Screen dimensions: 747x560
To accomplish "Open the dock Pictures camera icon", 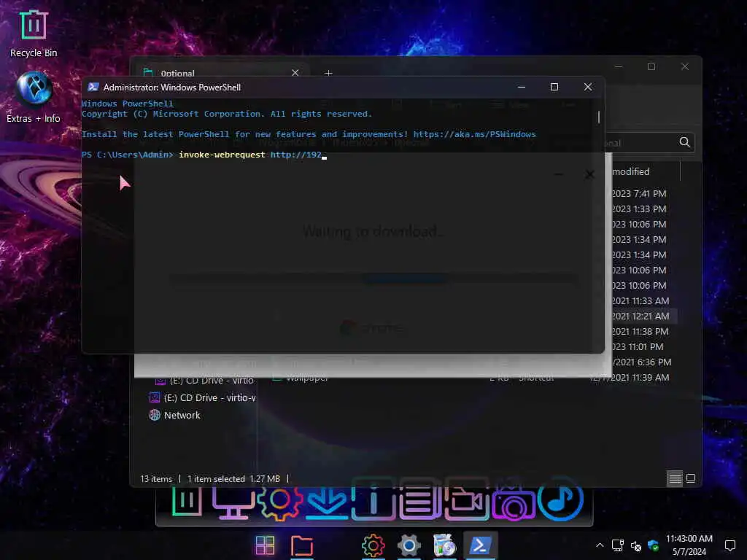I will pos(513,502).
